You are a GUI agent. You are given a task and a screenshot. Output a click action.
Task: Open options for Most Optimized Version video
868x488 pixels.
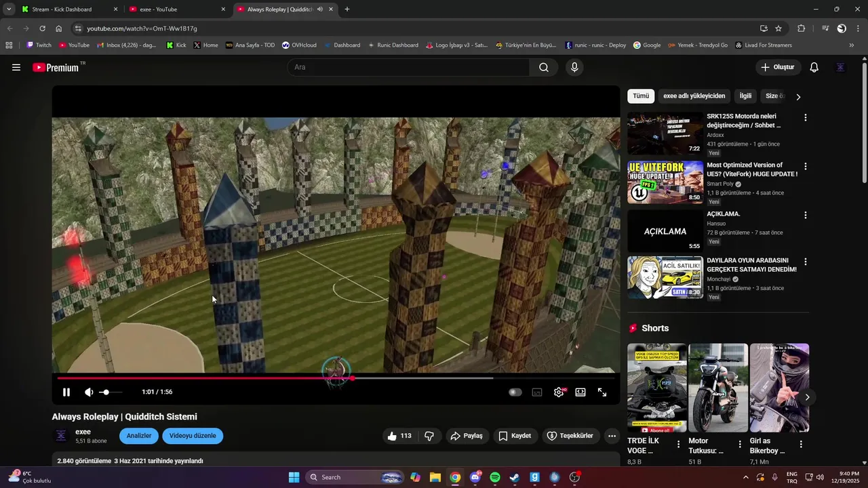tap(806, 166)
